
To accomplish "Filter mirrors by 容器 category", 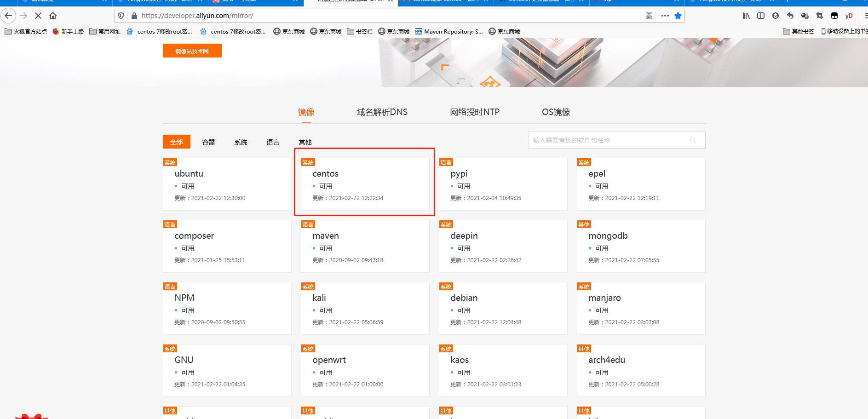I will pyautogui.click(x=208, y=142).
